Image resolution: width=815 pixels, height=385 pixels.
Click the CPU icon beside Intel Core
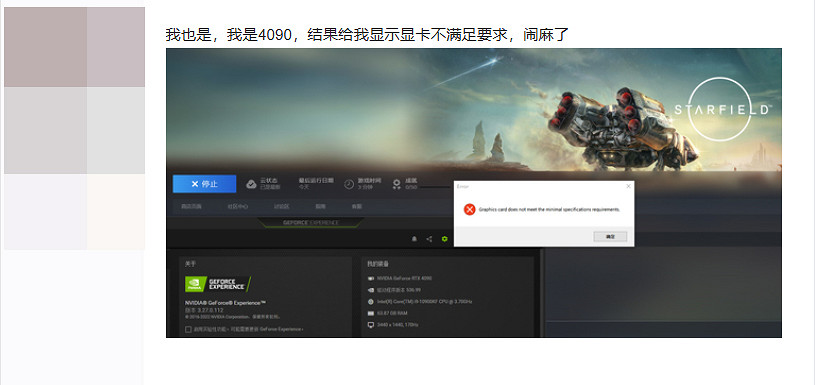click(x=371, y=301)
